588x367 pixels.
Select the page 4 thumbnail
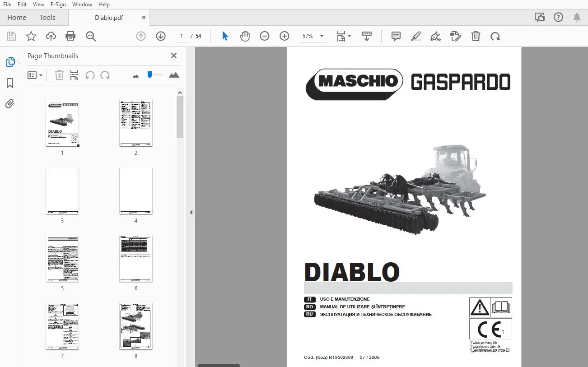[136, 191]
